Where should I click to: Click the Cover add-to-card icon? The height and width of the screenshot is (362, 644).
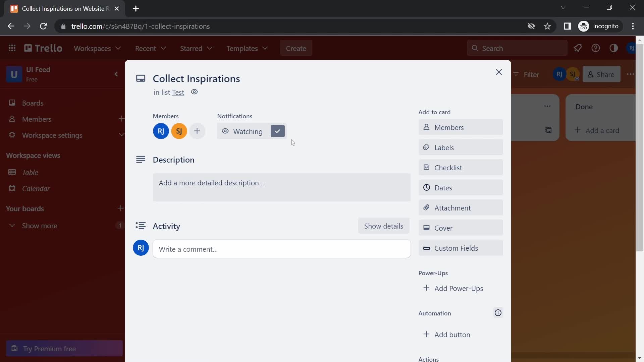(426, 227)
